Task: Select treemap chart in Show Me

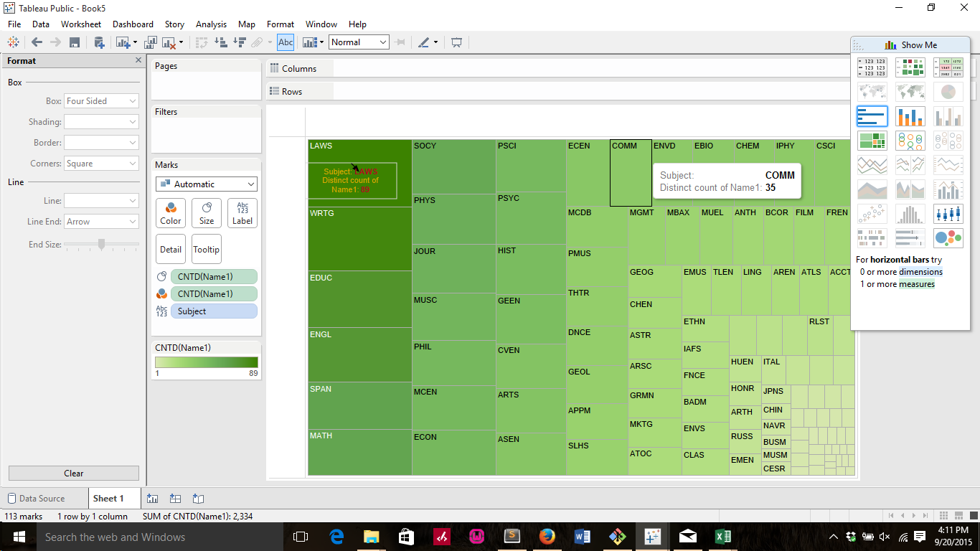Action: point(872,141)
